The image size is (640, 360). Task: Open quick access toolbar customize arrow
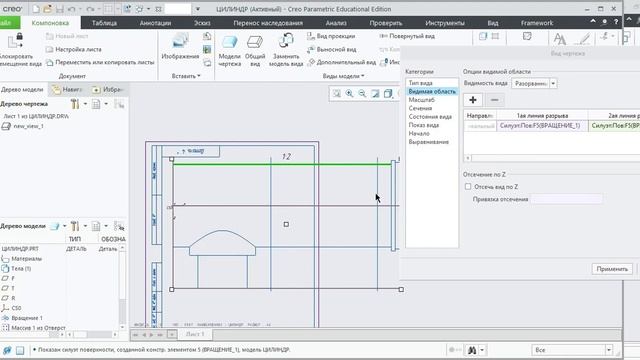[x=198, y=9]
